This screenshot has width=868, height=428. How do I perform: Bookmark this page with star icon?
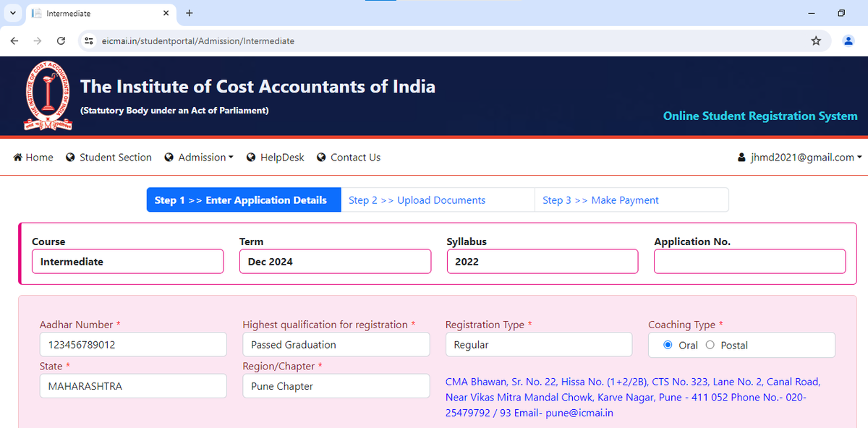(x=816, y=41)
